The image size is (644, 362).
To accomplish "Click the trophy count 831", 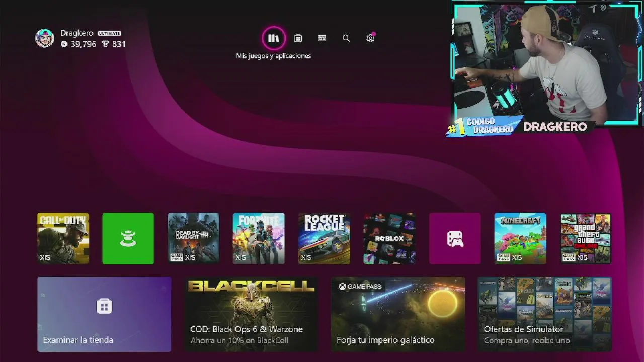I will pyautogui.click(x=114, y=44).
